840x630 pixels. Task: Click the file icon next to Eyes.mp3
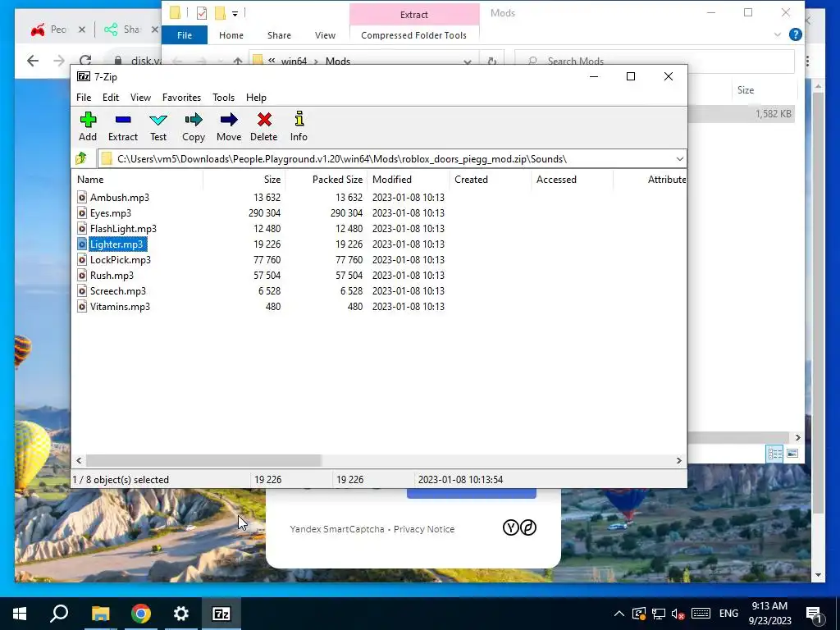pyautogui.click(x=82, y=212)
